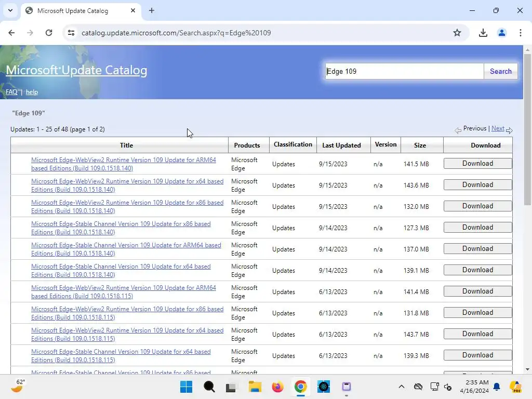Viewport: 532px width, 399px height.
Task: Open the help link
Action: pos(32,92)
